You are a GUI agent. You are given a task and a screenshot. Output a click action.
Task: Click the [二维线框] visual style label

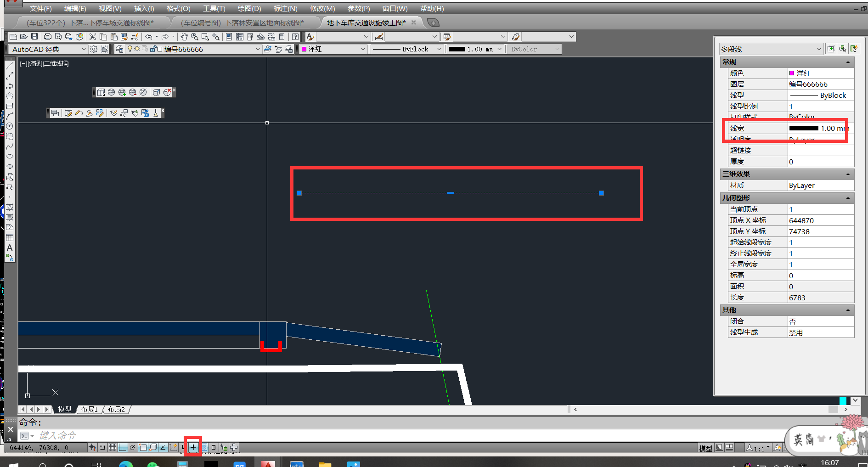pyautogui.click(x=56, y=63)
